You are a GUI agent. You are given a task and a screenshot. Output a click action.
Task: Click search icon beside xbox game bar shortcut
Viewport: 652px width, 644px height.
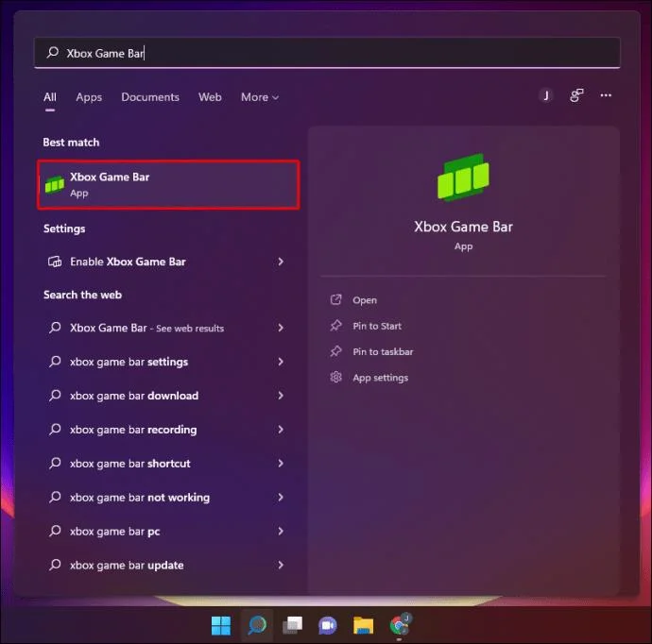(55, 464)
